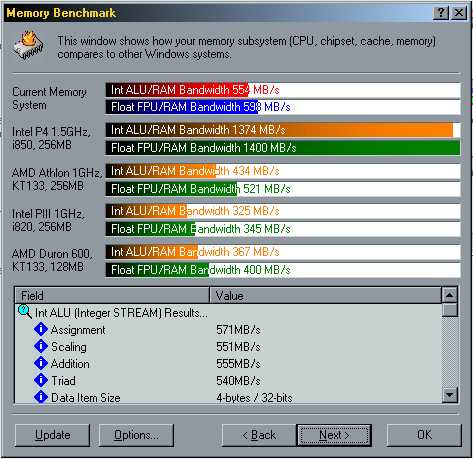
Task: Click the 'This window shows how your memory' description
Action: (246, 47)
